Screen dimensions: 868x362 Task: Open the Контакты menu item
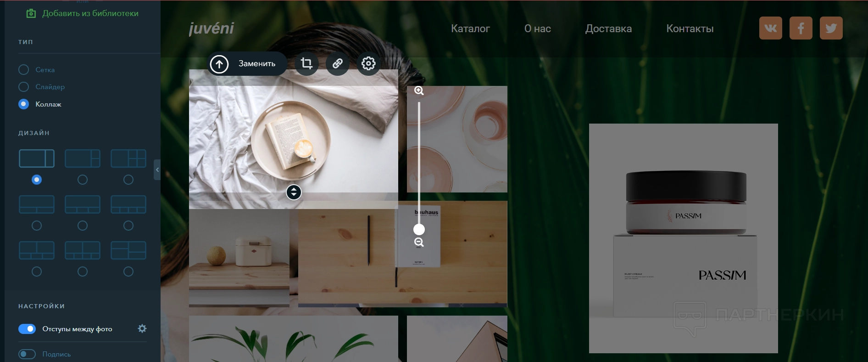[x=690, y=28]
